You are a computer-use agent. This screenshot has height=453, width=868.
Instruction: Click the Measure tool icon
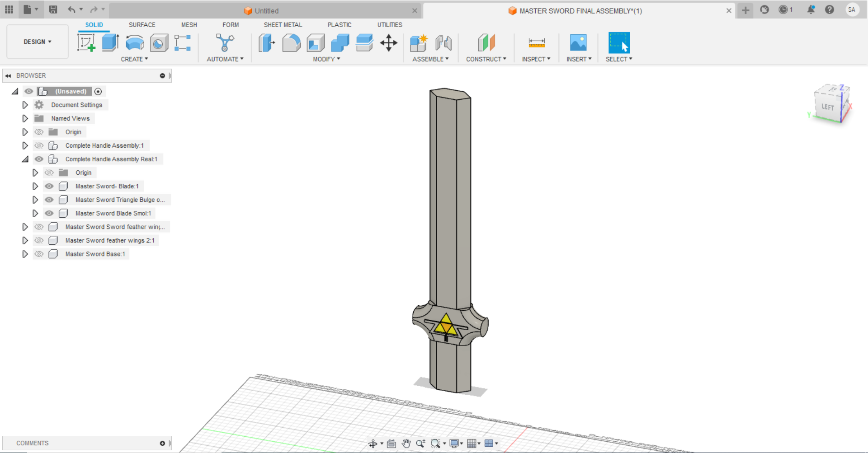click(537, 43)
